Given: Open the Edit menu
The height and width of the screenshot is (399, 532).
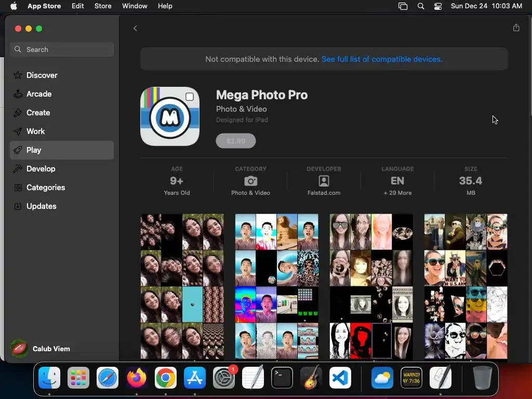Looking at the screenshot, I should [78, 6].
